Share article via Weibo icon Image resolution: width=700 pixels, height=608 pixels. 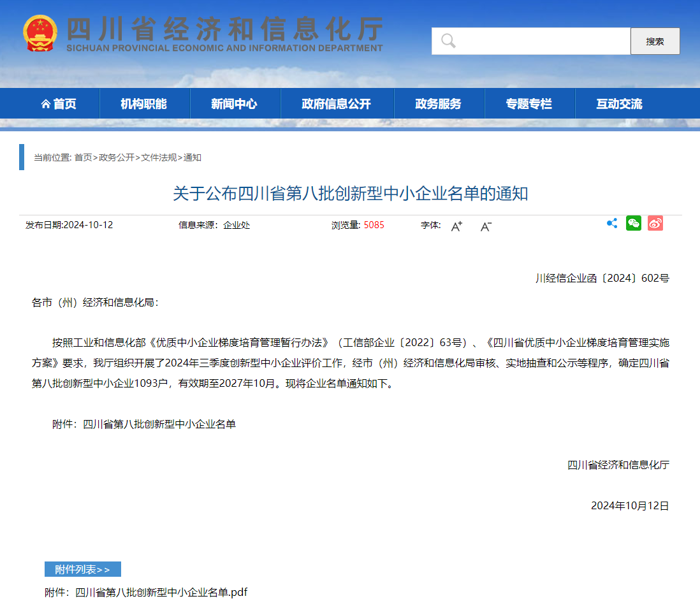point(655,223)
